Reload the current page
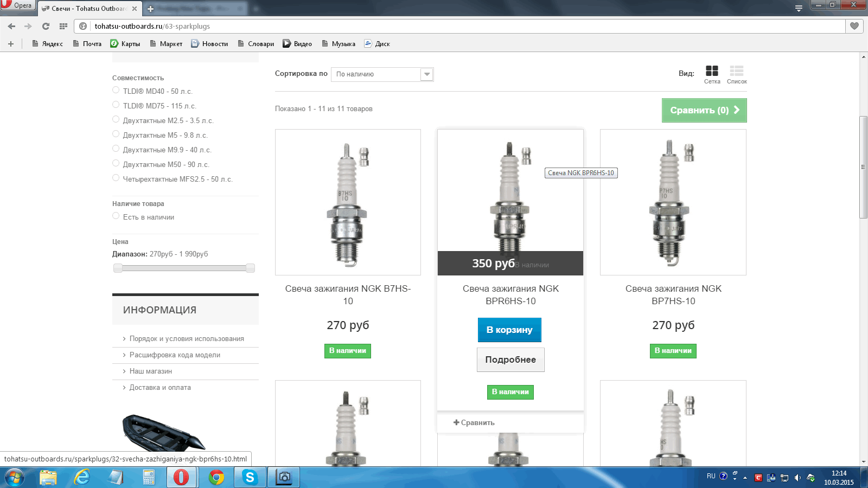The image size is (868, 488). click(46, 26)
